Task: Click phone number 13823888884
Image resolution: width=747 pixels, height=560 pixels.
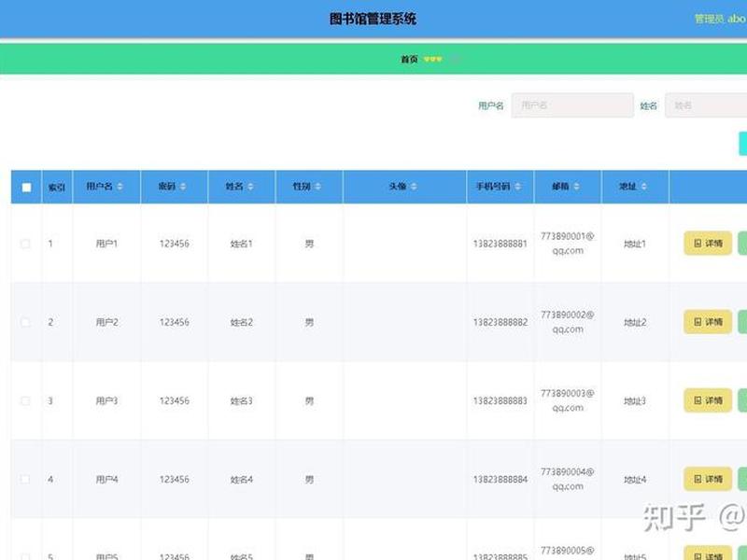Action: tap(500, 480)
